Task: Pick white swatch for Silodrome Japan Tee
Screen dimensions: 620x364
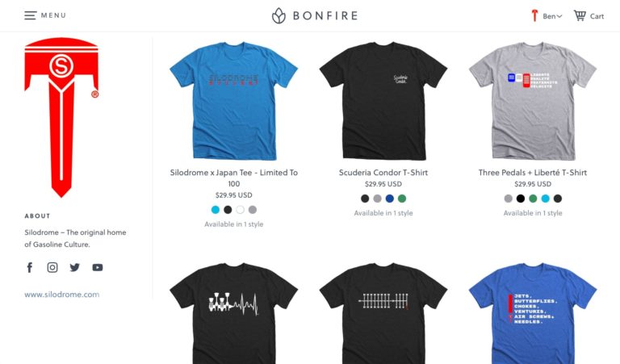Action: click(x=240, y=210)
